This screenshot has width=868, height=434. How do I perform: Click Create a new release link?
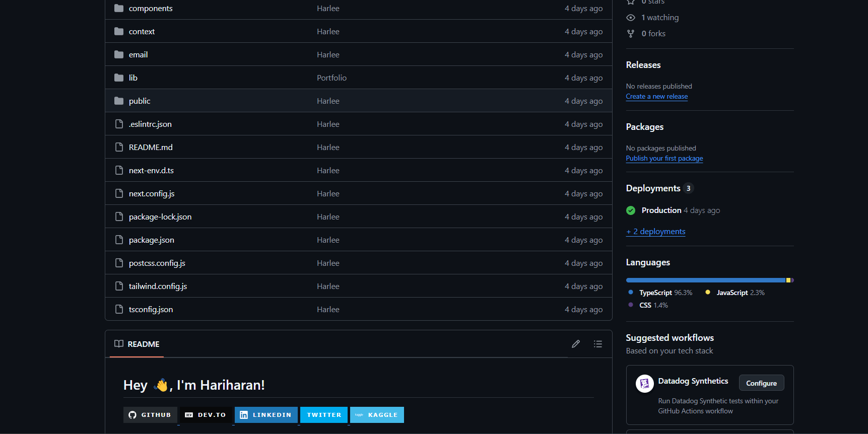[656, 97]
